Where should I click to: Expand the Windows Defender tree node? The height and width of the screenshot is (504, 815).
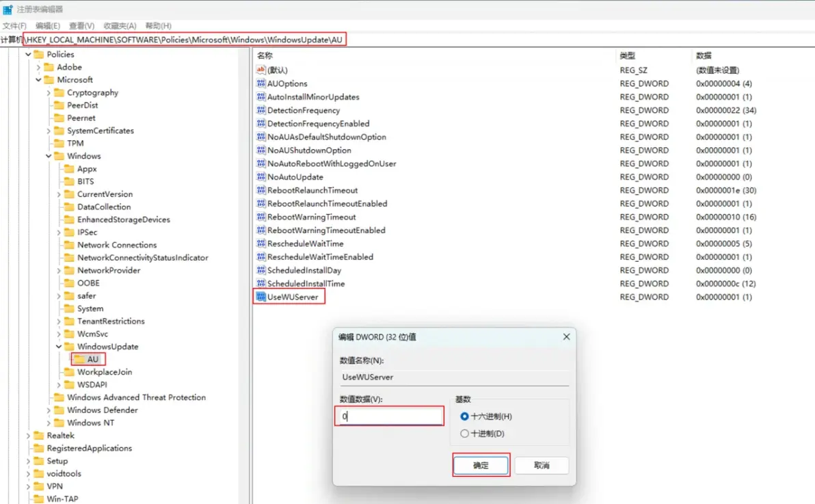coord(49,410)
